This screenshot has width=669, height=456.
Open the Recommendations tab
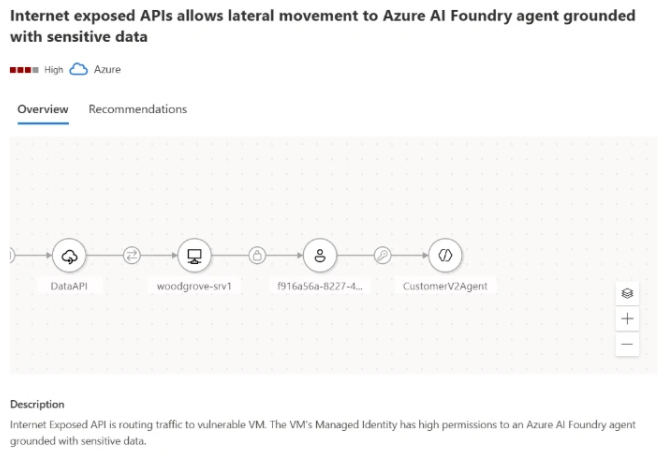pyautogui.click(x=137, y=109)
